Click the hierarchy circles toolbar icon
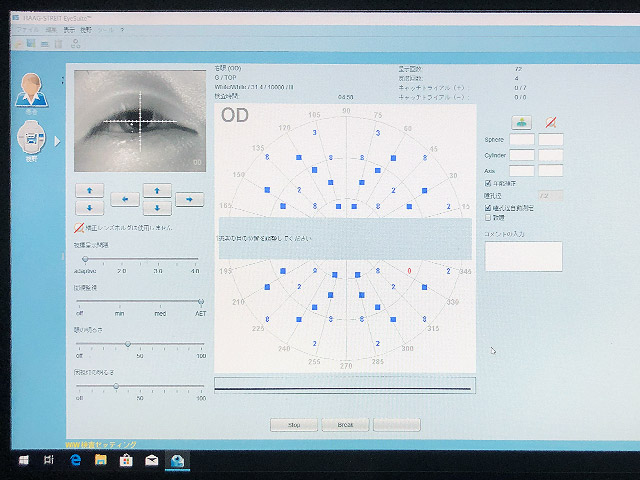Viewport: 640px width, 480px height. [76, 44]
